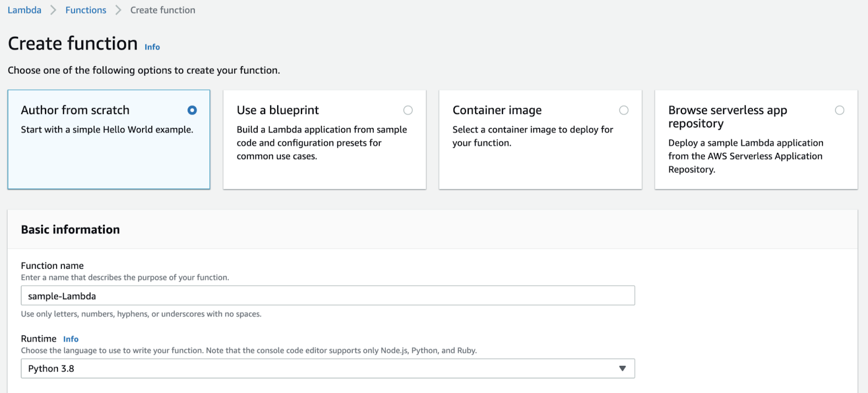Click the Create function breadcrumb text
The height and width of the screenshot is (393, 868).
(163, 10)
